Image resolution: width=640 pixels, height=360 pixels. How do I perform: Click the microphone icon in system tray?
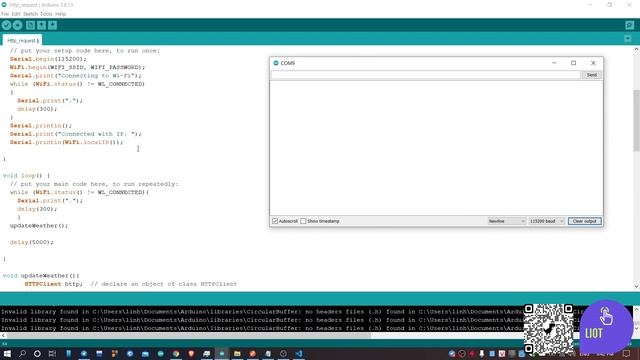tap(482, 353)
